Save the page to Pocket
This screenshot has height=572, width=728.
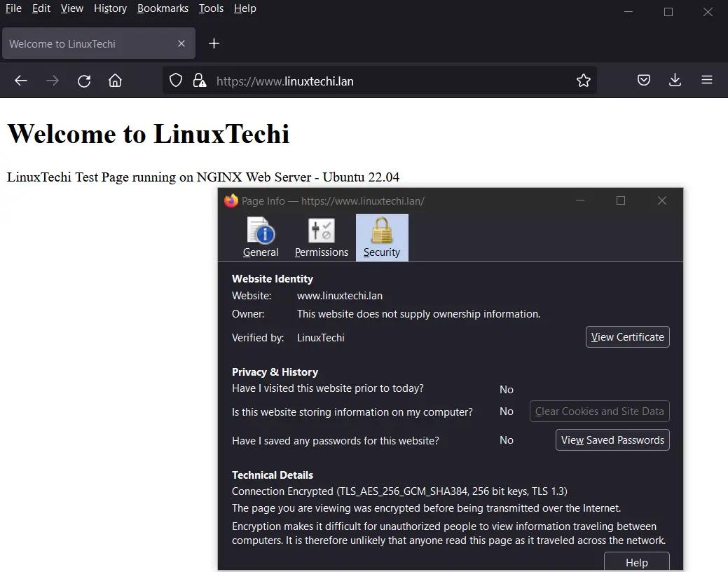(x=643, y=80)
